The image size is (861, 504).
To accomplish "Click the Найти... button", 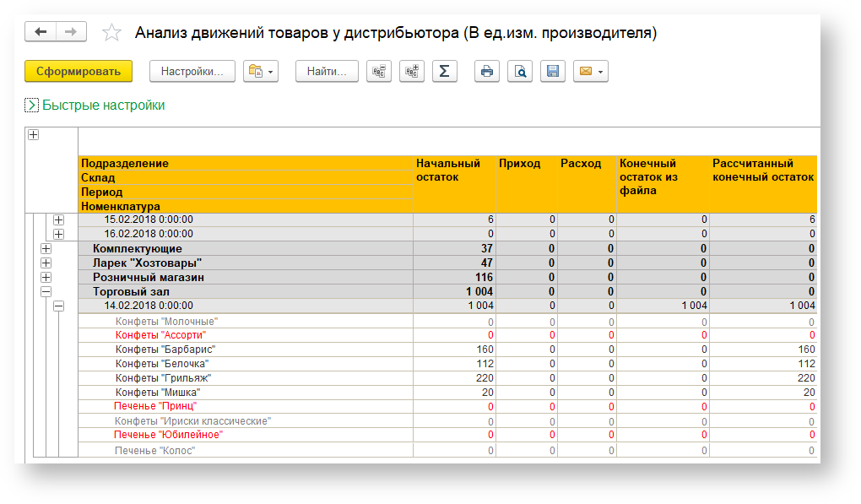I will (x=327, y=72).
